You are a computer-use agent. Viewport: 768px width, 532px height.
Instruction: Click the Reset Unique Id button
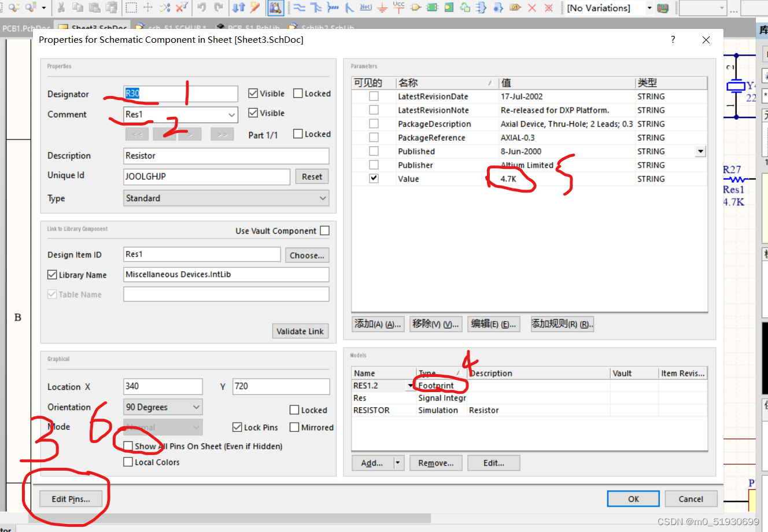coord(312,176)
